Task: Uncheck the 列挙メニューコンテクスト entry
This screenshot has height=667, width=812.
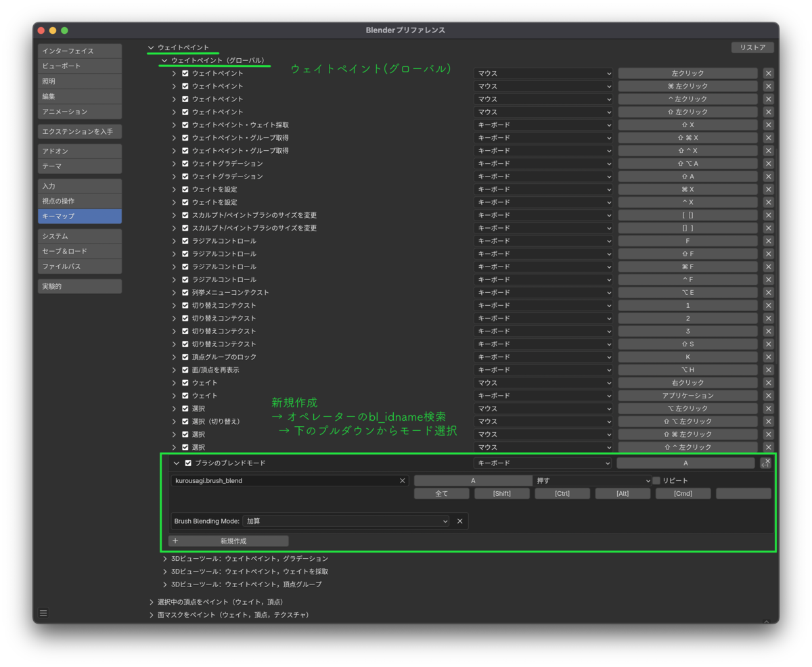Action: tap(185, 293)
